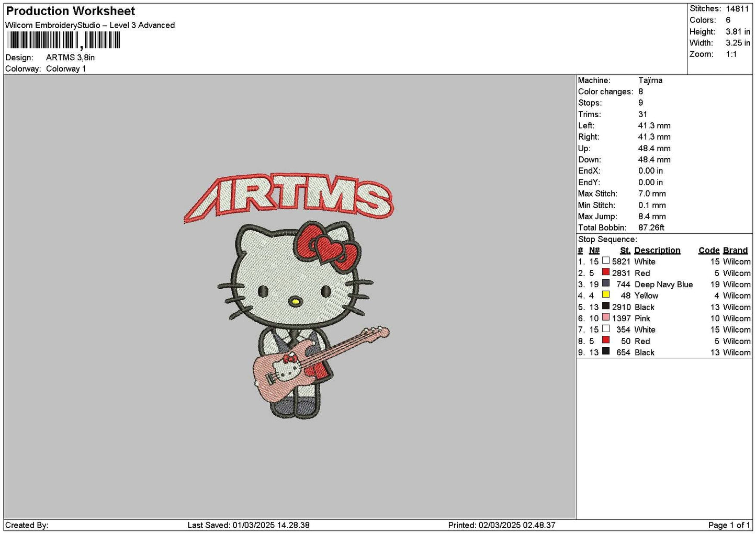Click the Production Worksheet title
756x534 pixels.
71,11
